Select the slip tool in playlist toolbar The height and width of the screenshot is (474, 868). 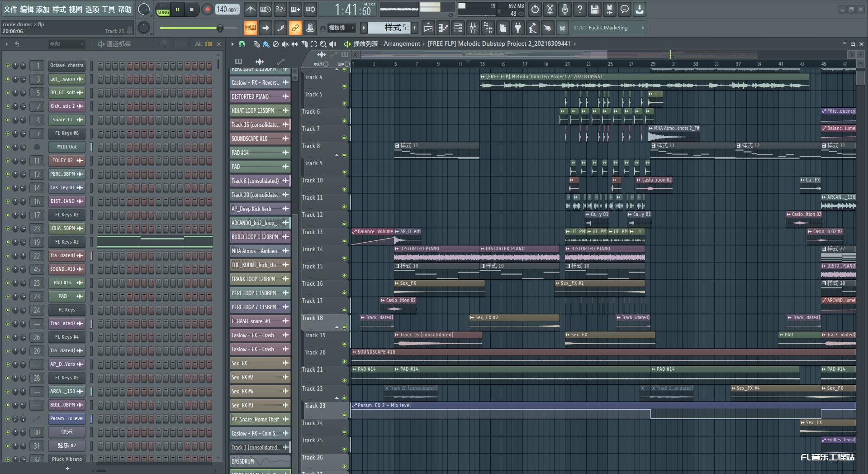294,44
